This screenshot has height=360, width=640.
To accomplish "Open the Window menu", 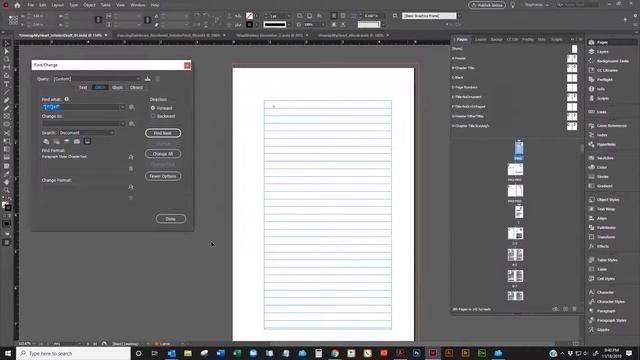I will [x=138, y=5].
